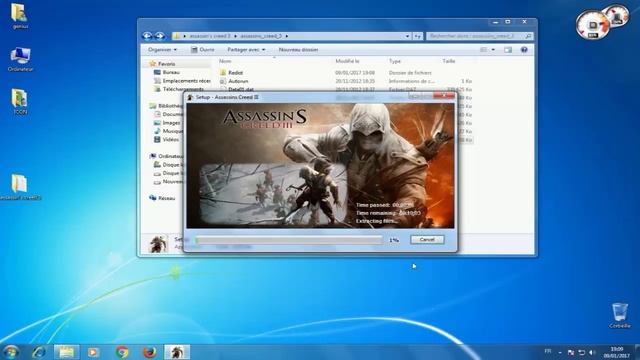This screenshot has height=360, width=640.
Task: Open Explorer help button
Action: click(524, 50)
